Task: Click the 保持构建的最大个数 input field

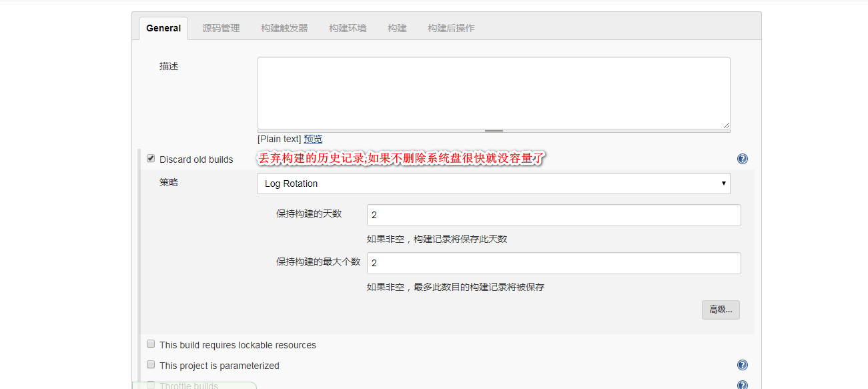Action: pos(554,263)
